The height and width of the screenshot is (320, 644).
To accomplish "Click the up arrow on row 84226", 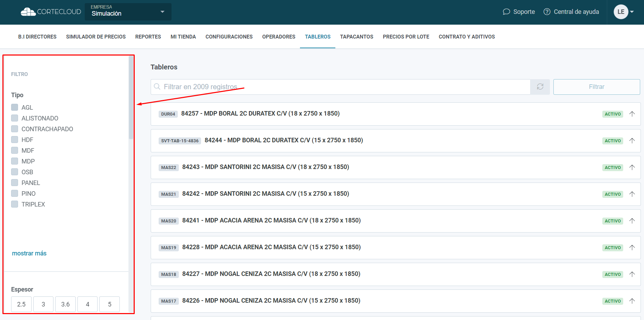I will coord(632,301).
